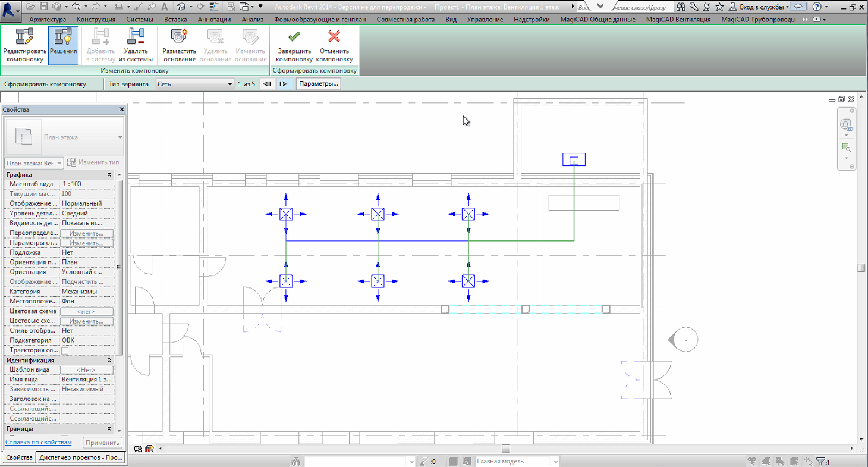The image size is (868, 467).
Task: Select the Text tool letter A icon
Action: pyautogui.click(x=163, y=7)
